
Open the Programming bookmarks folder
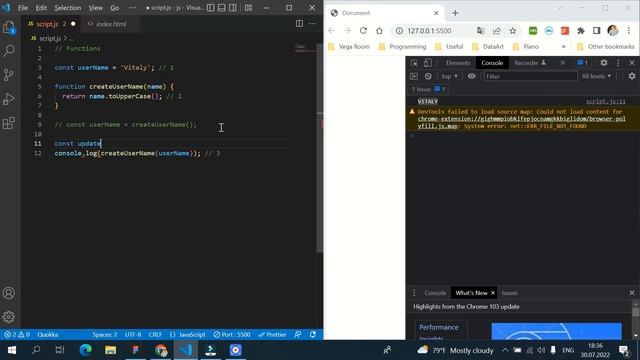[x=403, y=47]
